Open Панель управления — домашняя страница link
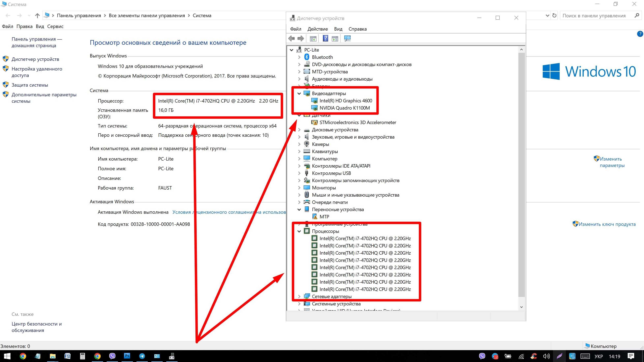This screenshot has height=362, width=644. (37, 42)
